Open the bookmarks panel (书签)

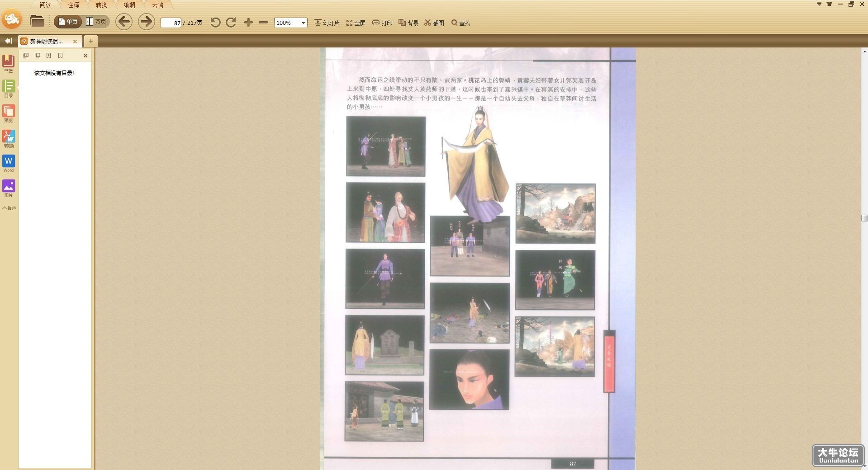(x=9, y=63)
